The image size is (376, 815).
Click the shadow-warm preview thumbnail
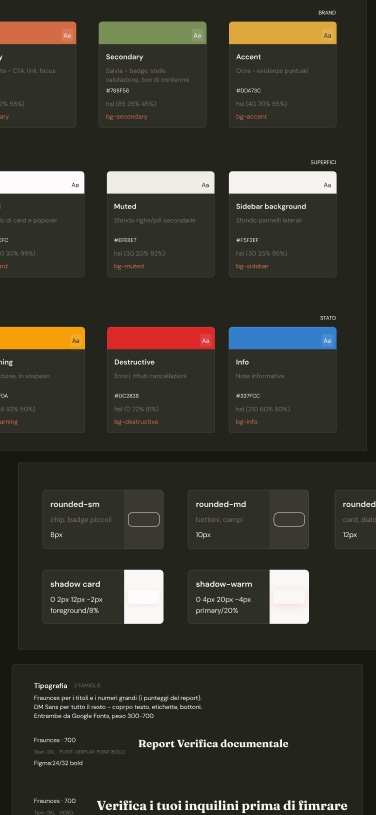[289, 597]
